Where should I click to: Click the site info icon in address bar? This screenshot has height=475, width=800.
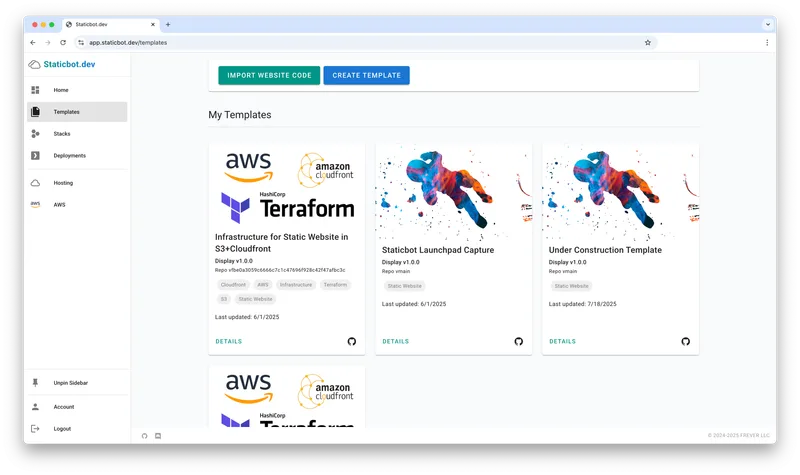click(x=81, y=43)
